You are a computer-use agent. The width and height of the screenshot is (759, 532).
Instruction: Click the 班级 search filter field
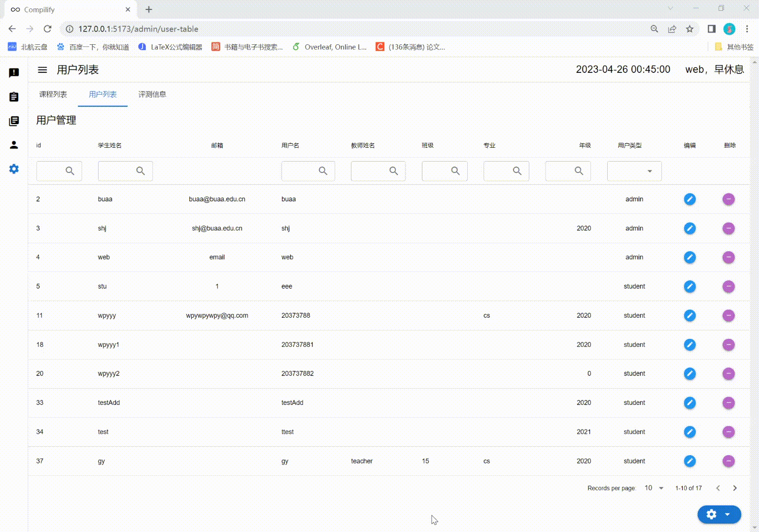coord(445,171)
